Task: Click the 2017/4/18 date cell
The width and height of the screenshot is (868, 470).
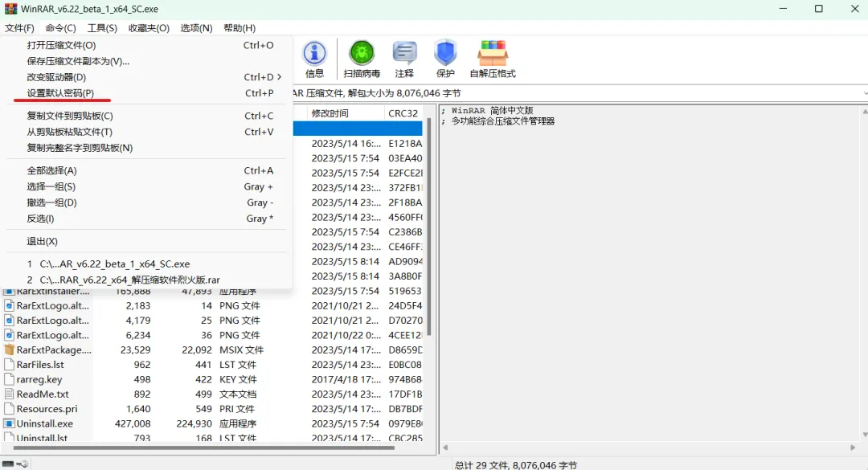Action: click(346, 379)
